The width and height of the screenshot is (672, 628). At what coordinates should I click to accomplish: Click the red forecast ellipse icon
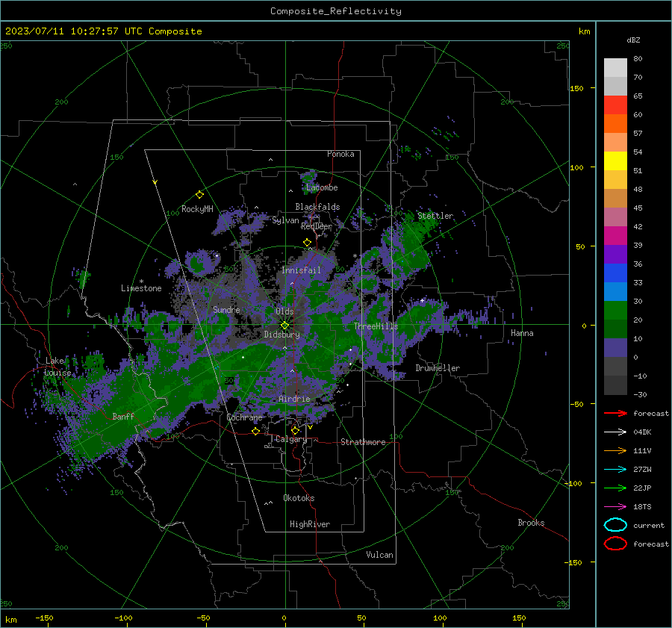pos(615,544)
